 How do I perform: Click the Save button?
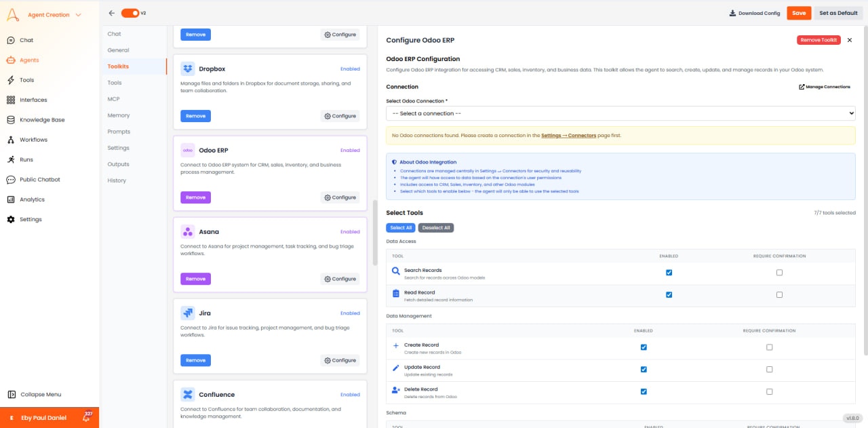(x=799, y=13)
